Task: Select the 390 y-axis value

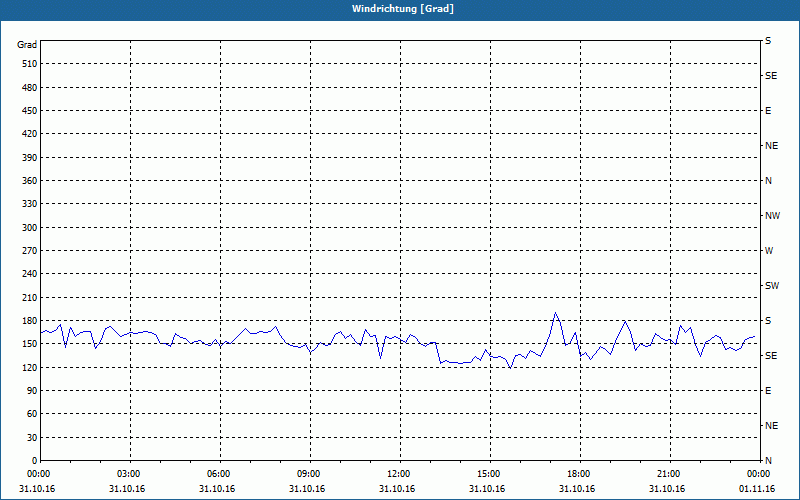Action: (30, 158)
